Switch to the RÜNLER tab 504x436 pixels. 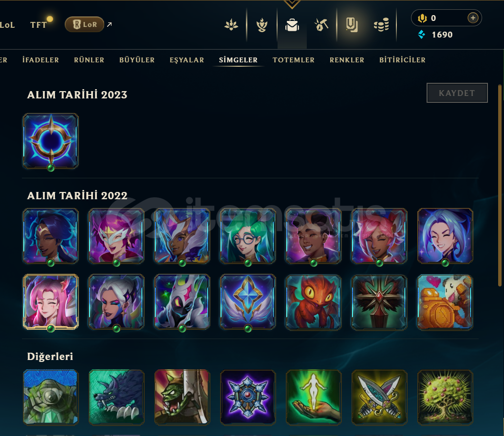(89, 60)
